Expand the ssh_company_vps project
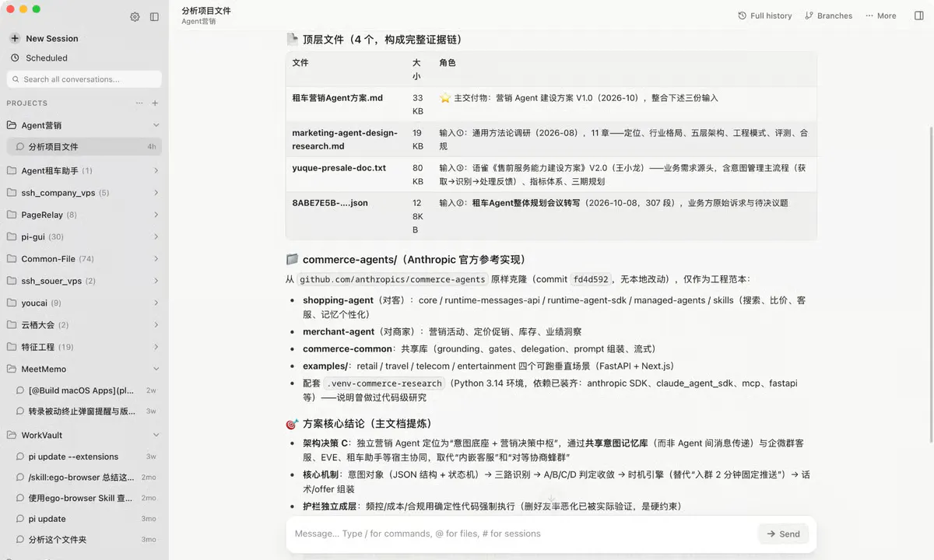Viewport: 934px width, 560px height. tap(156, 193)
